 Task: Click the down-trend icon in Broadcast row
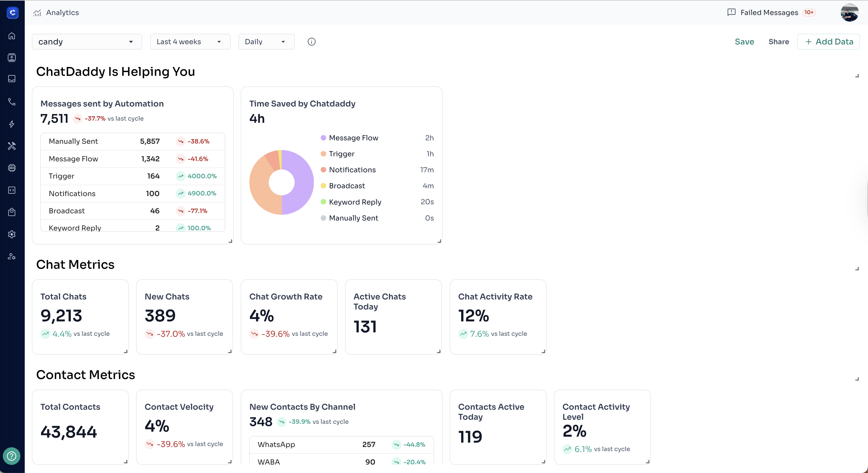(181, 211)
